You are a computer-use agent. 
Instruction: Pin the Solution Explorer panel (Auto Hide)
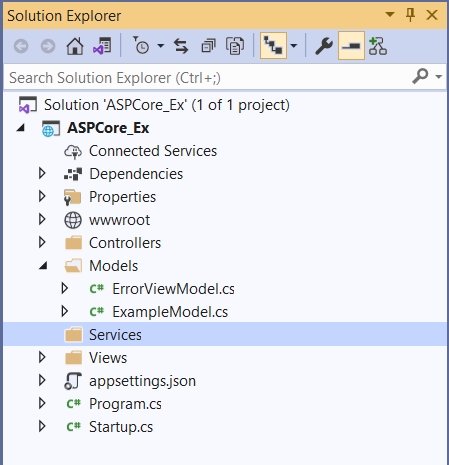[410, 15]
